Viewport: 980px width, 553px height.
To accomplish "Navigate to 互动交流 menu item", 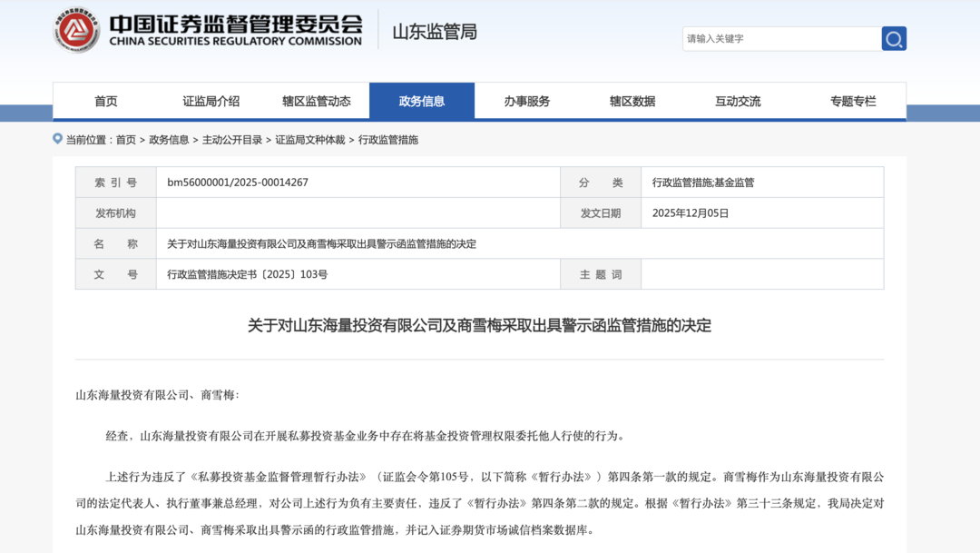I will pos(738,101).
